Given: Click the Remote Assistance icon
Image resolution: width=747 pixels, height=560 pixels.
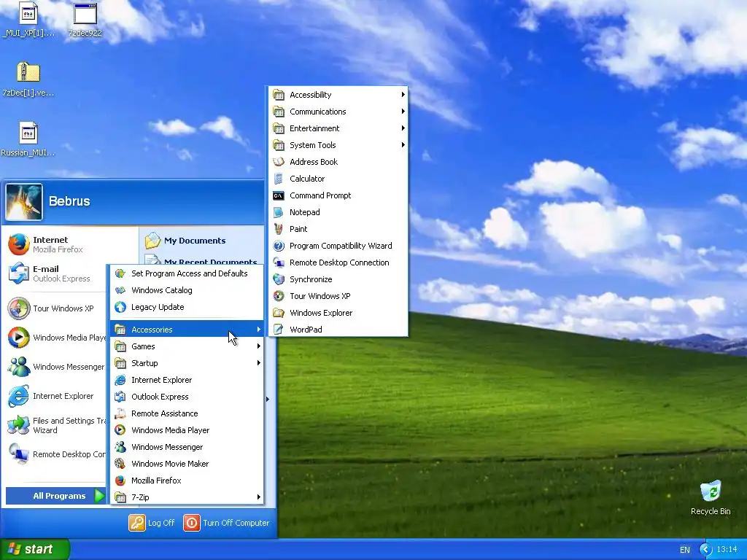Looking at the screenshot, I should click(x=120, y=413).
